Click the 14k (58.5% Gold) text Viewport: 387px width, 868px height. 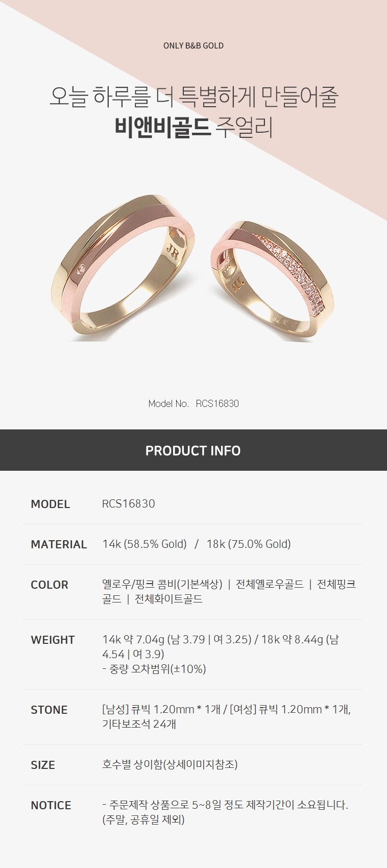[x=144, y=544]
